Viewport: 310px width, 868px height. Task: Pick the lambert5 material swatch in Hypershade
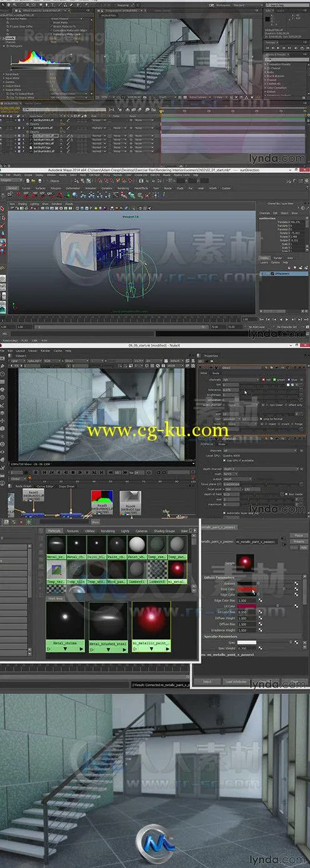[156, 571]
